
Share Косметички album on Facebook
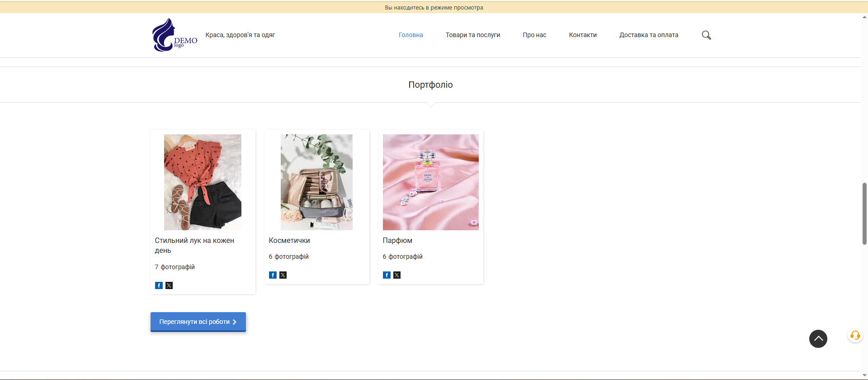[x=273, y=275]
